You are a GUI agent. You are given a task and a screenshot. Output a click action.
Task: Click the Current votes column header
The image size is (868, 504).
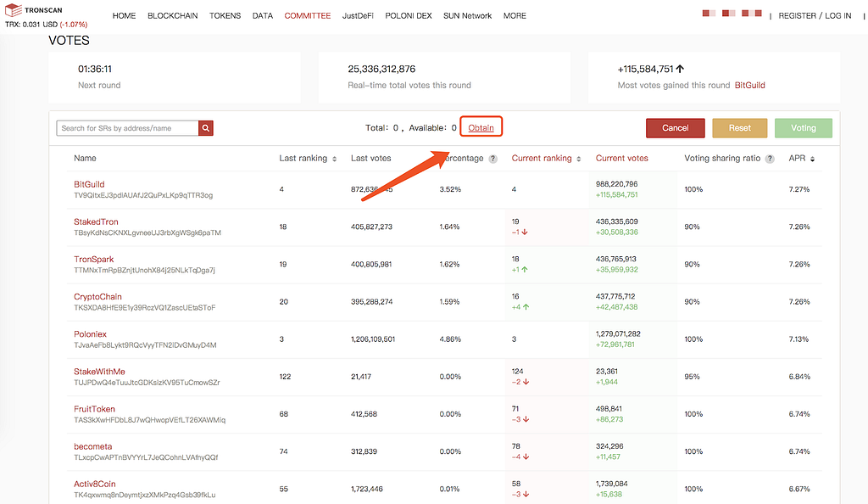pyautogui.click(x=621, y=159)
